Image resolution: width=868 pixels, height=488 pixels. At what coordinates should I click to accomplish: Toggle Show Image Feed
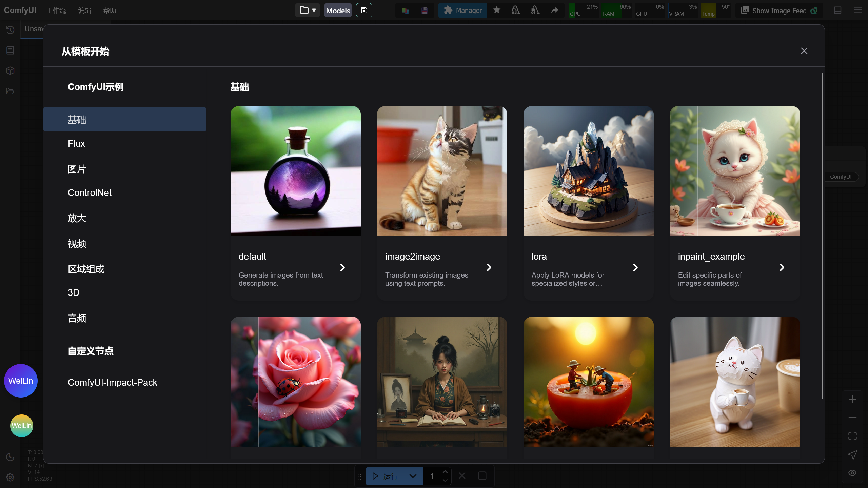(778, 10)
